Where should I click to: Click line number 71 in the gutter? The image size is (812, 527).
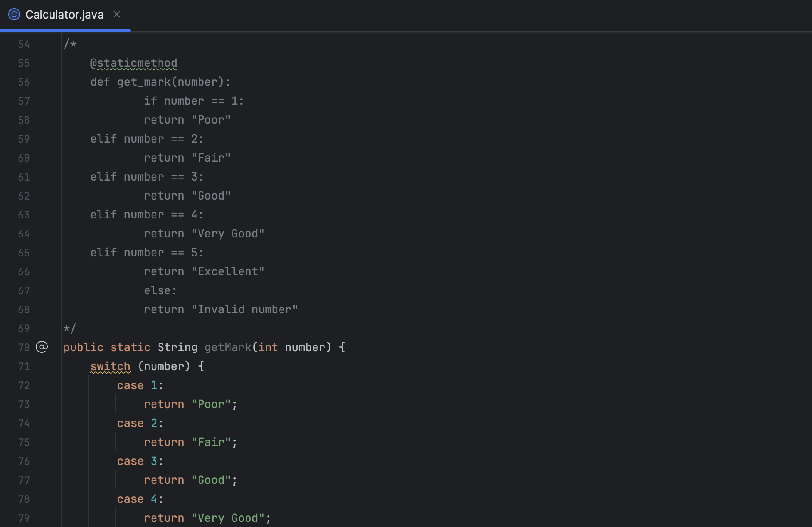(x=24, y=366)
